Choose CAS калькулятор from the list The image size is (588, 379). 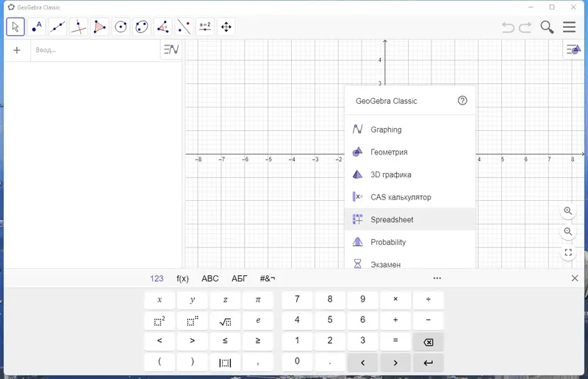(410, 197)
